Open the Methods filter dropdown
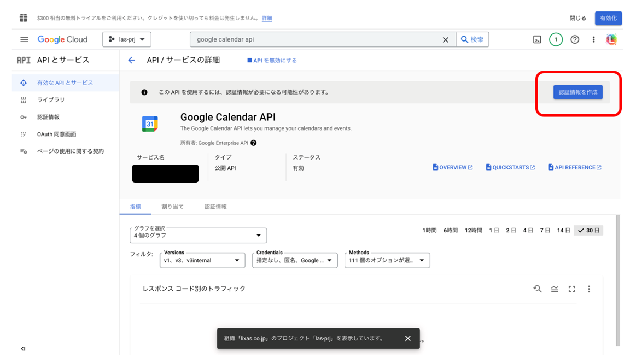This screenshot has height=364, width=630. click(387, 260)
